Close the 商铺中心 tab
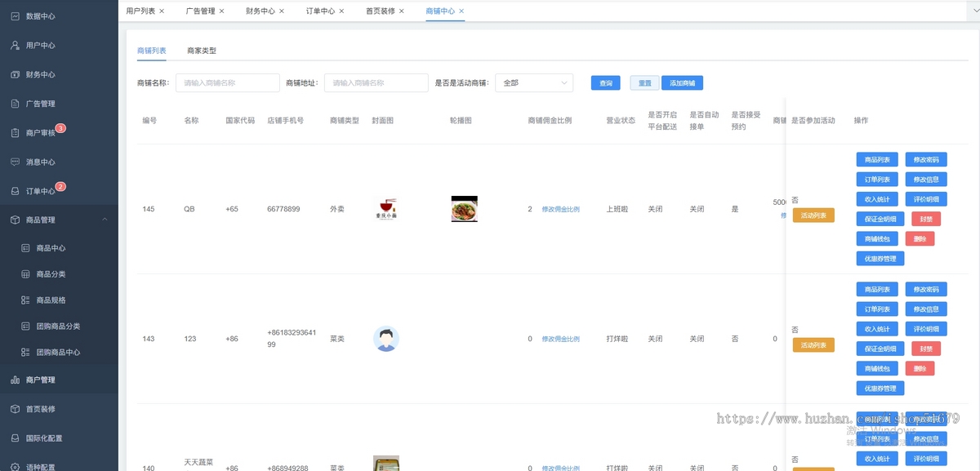980x471 pixels. coord(461,11)
